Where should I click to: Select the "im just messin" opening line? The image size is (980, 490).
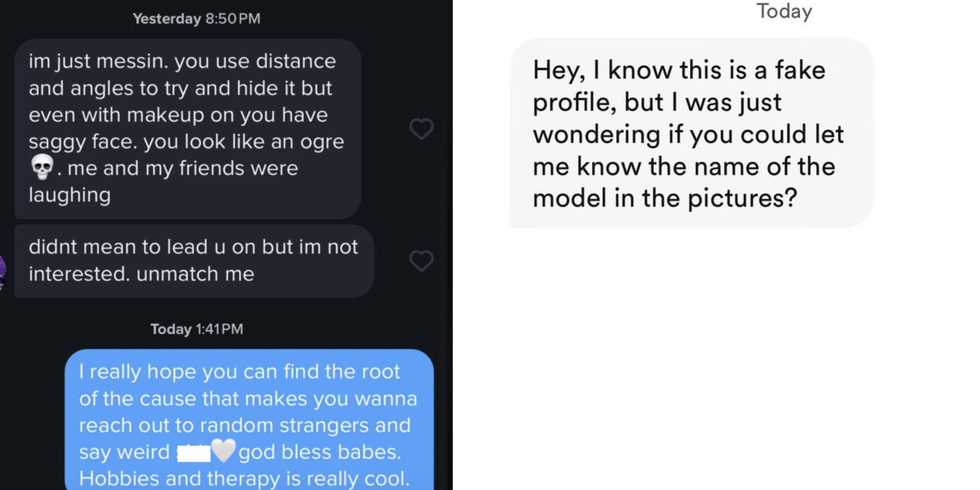(x=182, y=61)
